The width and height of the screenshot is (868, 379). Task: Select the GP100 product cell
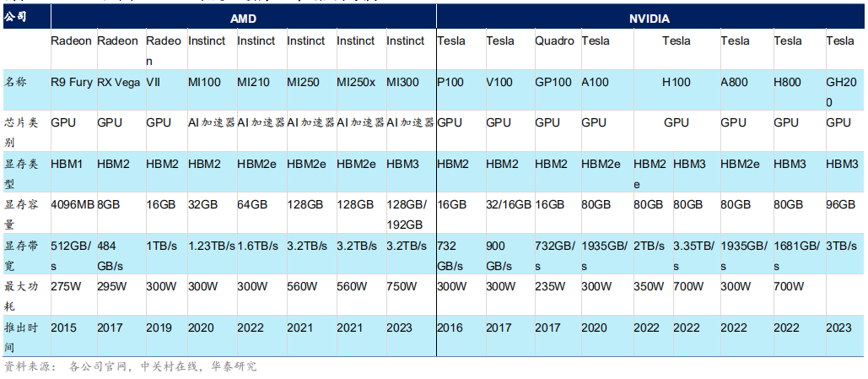(x=553, y=82)
